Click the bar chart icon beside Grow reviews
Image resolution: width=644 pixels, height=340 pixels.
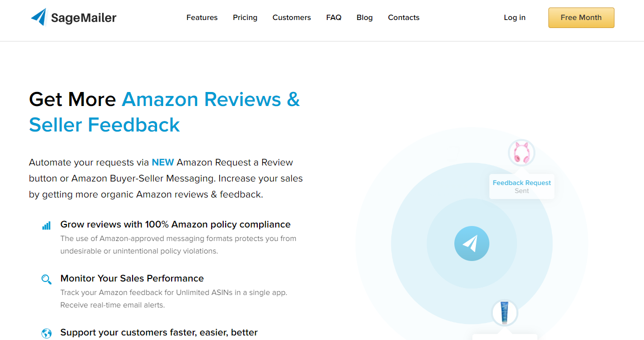[47, 225]
